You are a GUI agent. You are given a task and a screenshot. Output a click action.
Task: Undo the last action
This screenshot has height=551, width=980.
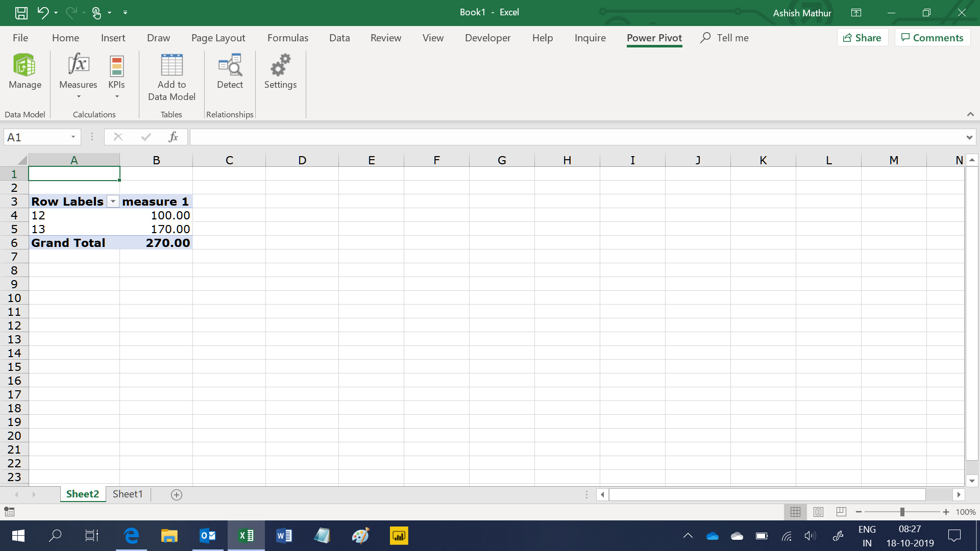43,13
